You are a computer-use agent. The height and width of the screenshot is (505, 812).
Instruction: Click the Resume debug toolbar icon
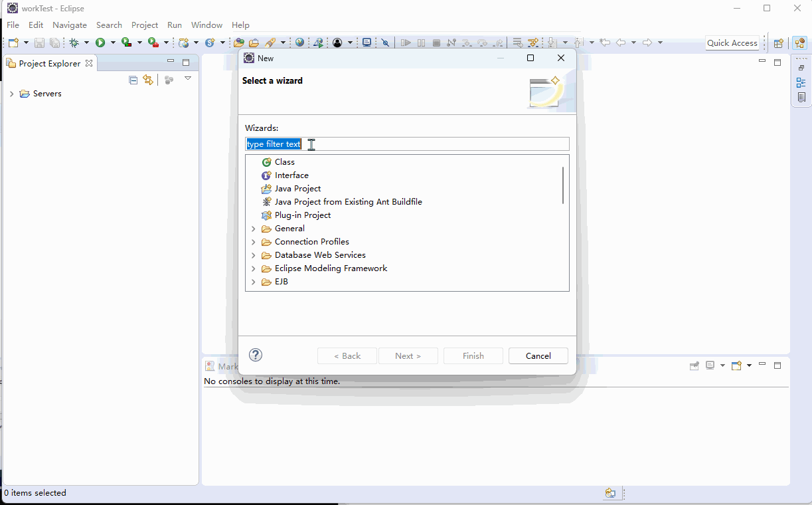(406, 43)
